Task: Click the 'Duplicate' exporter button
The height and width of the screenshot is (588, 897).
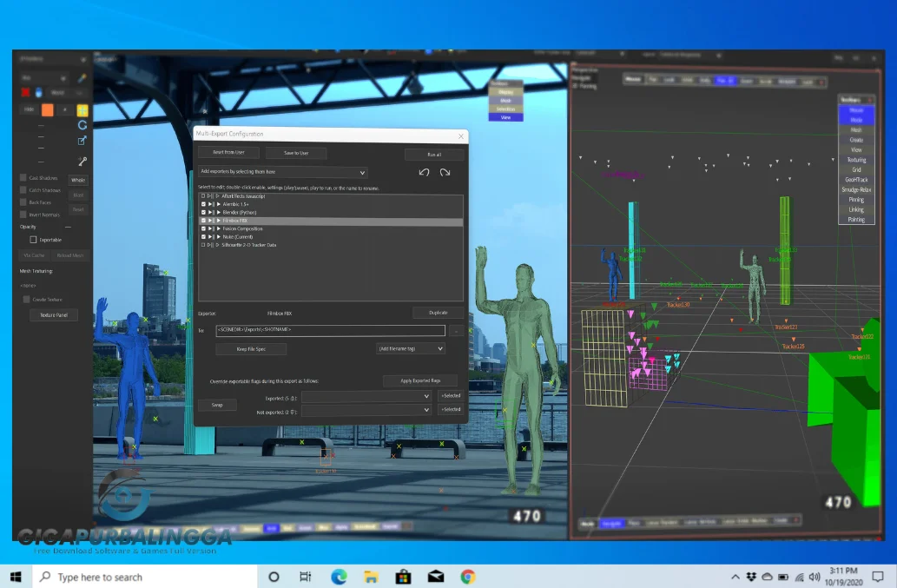Action: click(439, 313)
